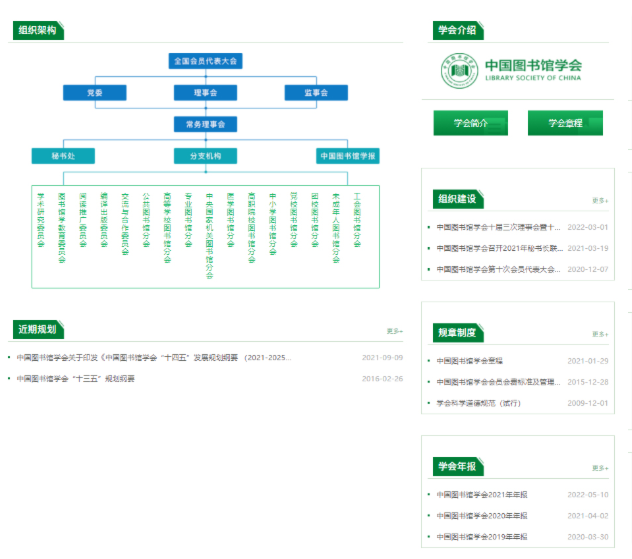The height and width of the screenshot is (559, 632).
Task: Click the 学会年报 section heading tag
Action: [x=458, y=466]
